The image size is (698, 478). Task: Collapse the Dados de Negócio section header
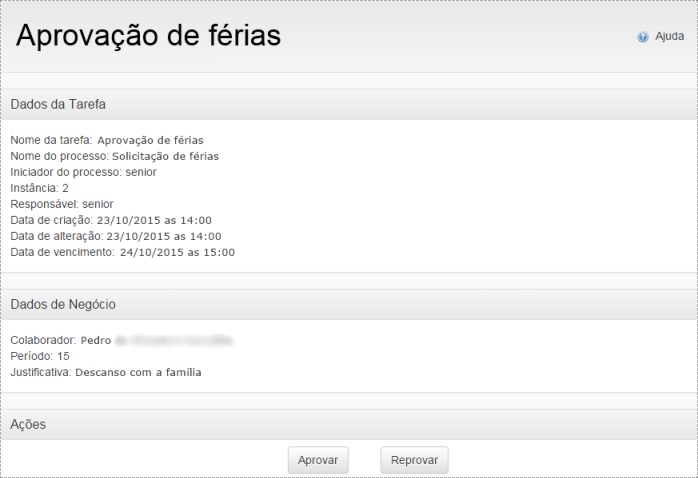point(64,304)
